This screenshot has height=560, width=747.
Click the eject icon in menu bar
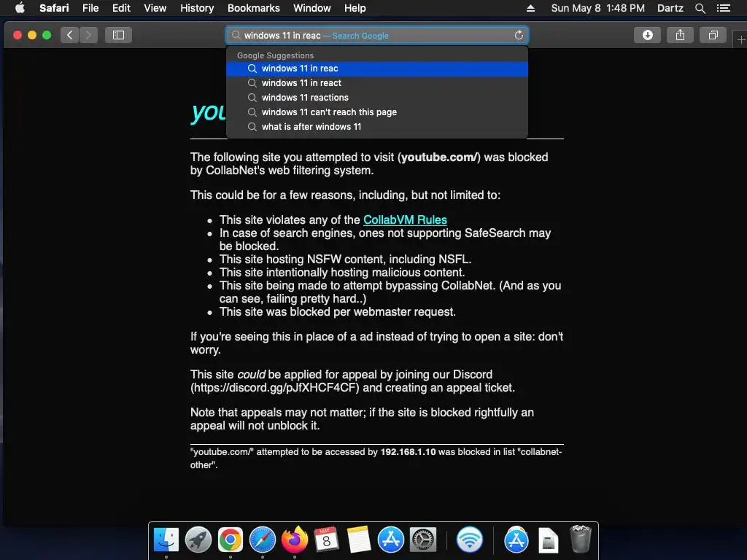click(x=530, y=8)
